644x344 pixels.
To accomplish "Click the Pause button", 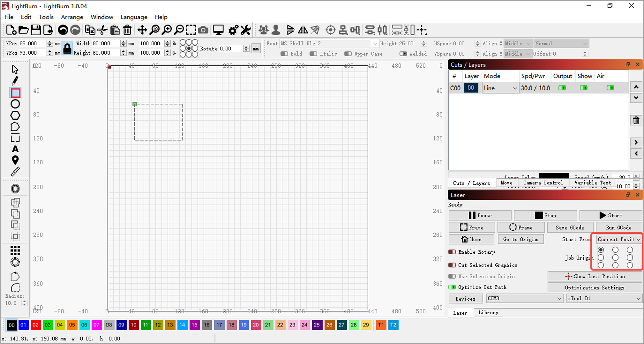I will coord(480,215).
